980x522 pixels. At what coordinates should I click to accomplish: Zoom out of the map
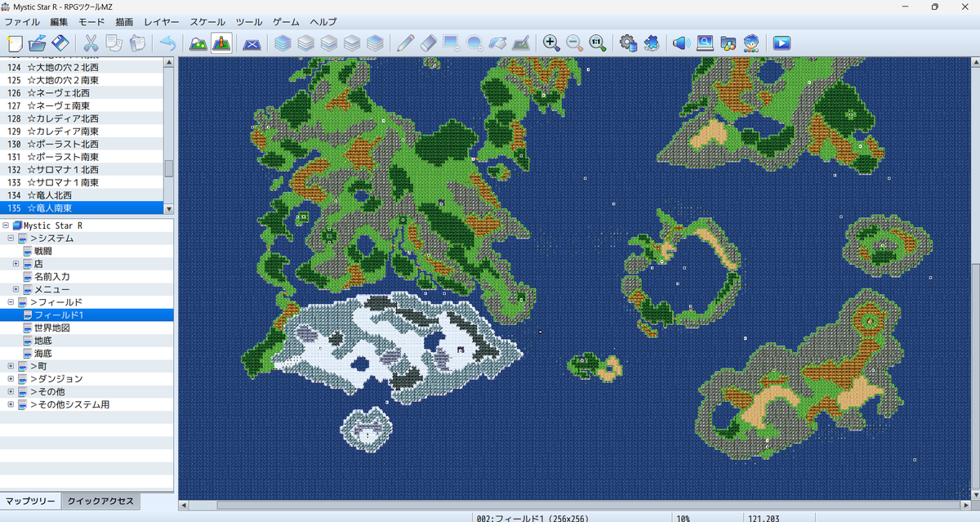574,42
